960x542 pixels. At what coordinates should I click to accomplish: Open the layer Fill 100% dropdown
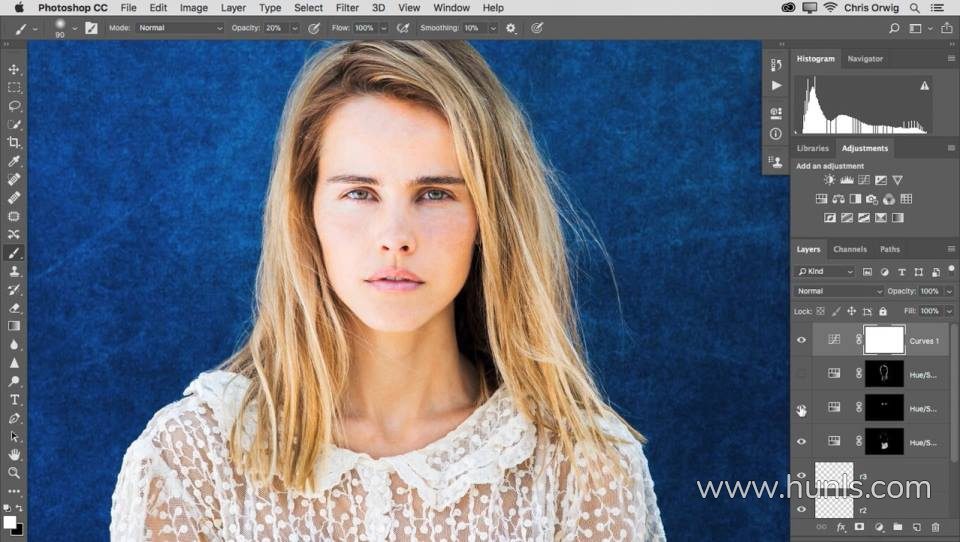pos(949,311)
